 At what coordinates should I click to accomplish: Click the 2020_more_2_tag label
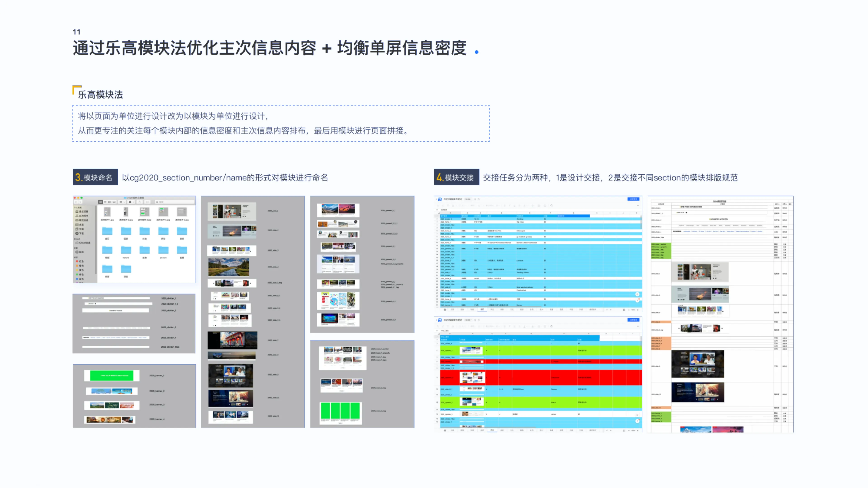[378, 388]
